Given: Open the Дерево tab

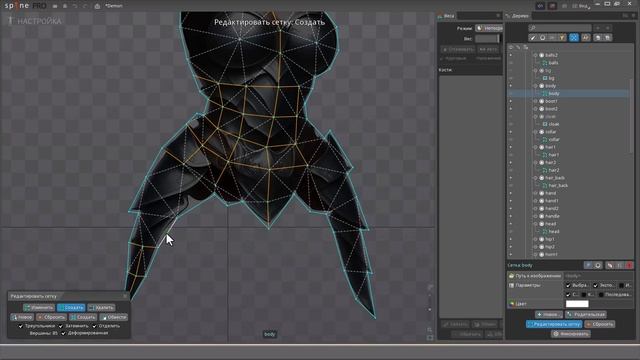Looking at the screenshot, I should pos(518,16).
